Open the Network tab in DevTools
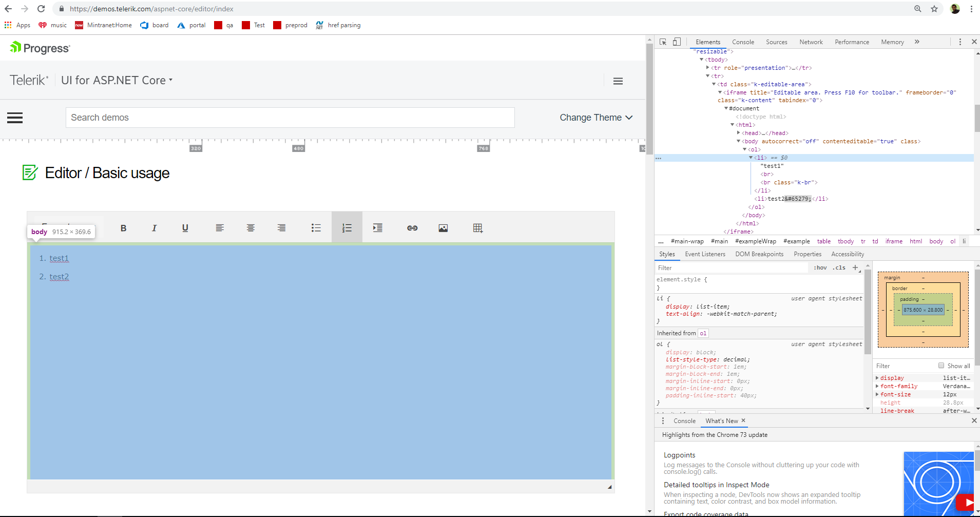Image resolution: width=980 pixels, height=517 pixels. [811, 42]
